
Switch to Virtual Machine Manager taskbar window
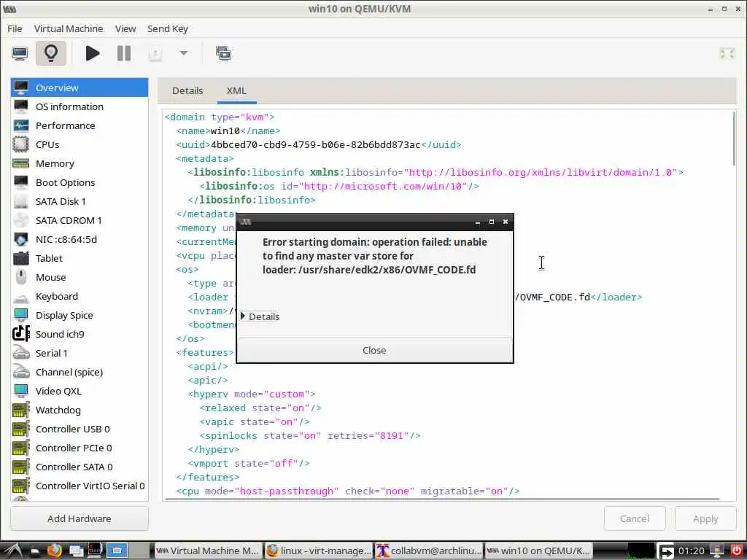tap(208, 551)
